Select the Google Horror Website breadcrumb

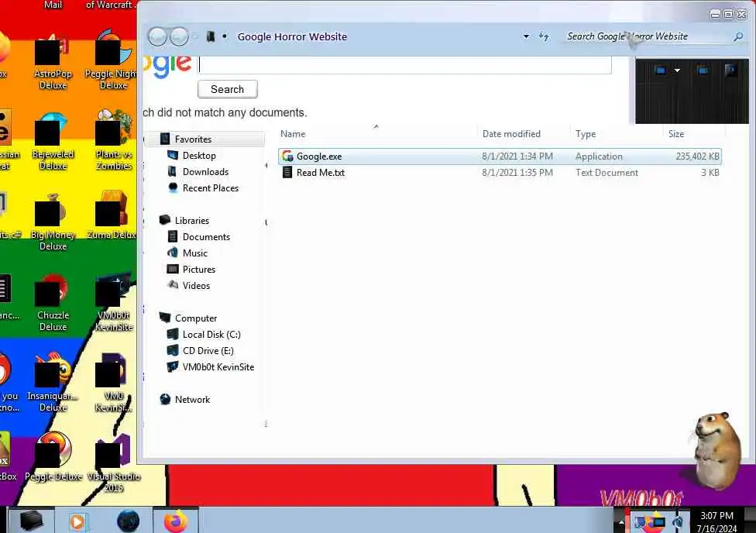292,36
